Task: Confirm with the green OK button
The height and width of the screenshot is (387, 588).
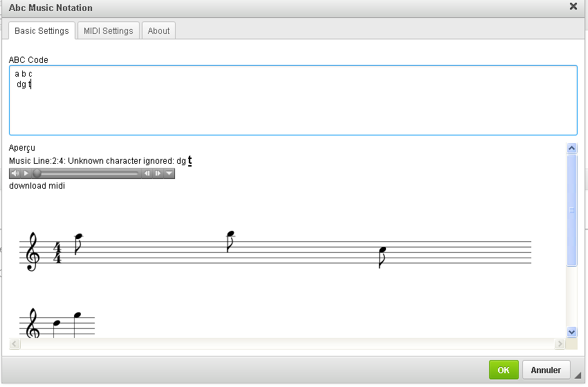Action: coord(503,370)
